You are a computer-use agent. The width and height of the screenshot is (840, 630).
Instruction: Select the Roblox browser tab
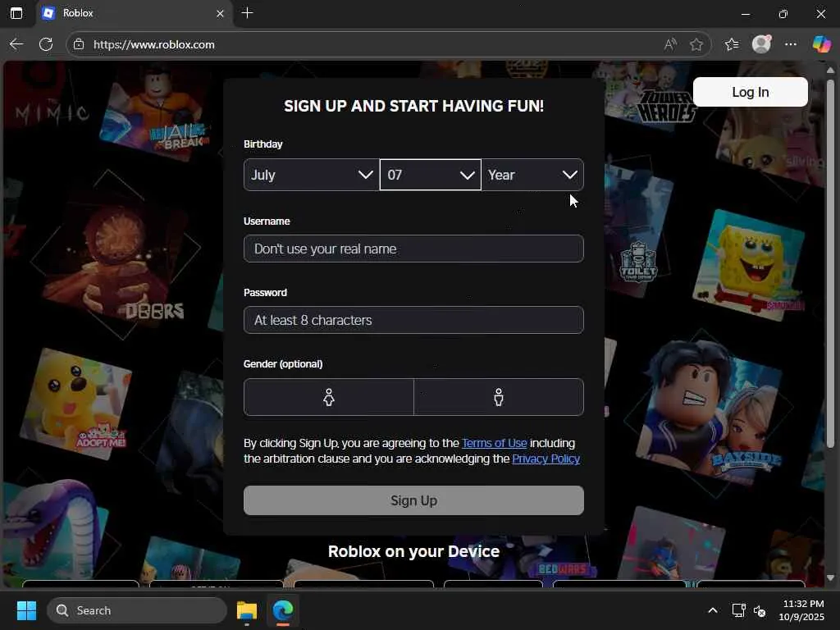(x=134, y=13)
